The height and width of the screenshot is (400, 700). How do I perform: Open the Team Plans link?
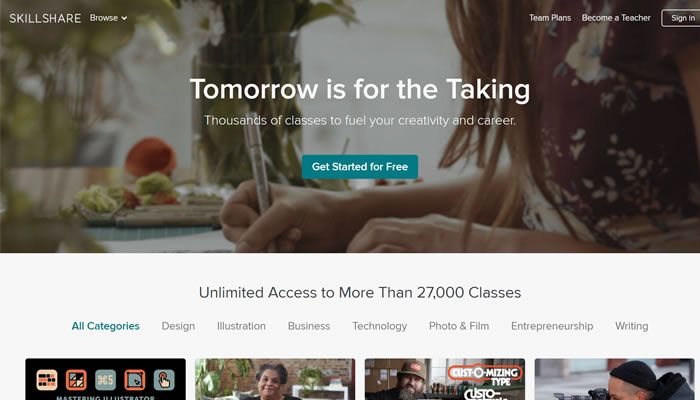[550, 18]
